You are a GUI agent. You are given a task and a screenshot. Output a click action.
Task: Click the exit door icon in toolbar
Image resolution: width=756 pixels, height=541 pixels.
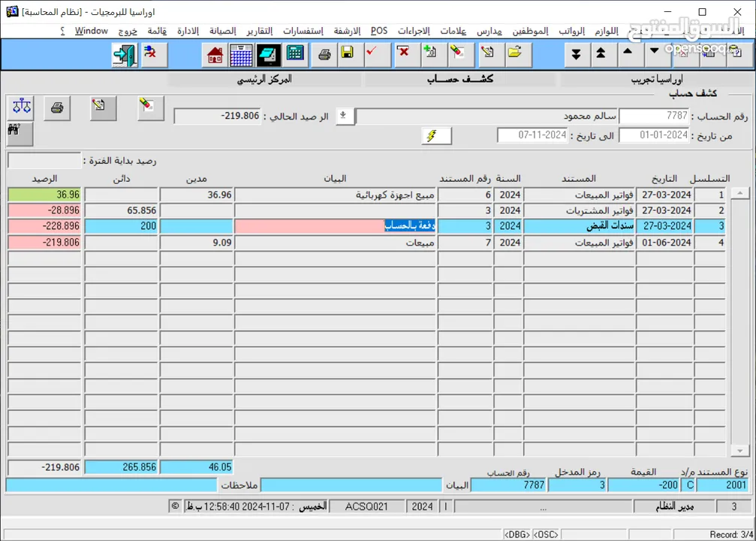(125, 55)
